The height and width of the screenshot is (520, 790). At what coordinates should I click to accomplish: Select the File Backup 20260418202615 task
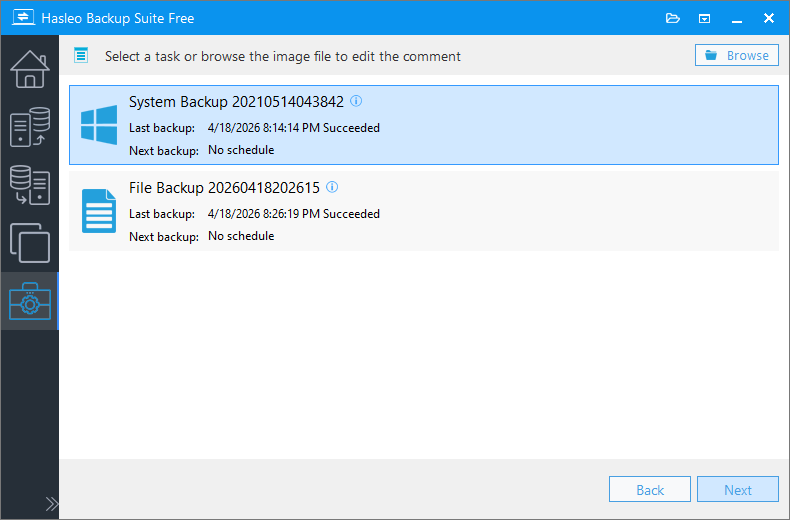pyautogui.click(x=424, y=211)
